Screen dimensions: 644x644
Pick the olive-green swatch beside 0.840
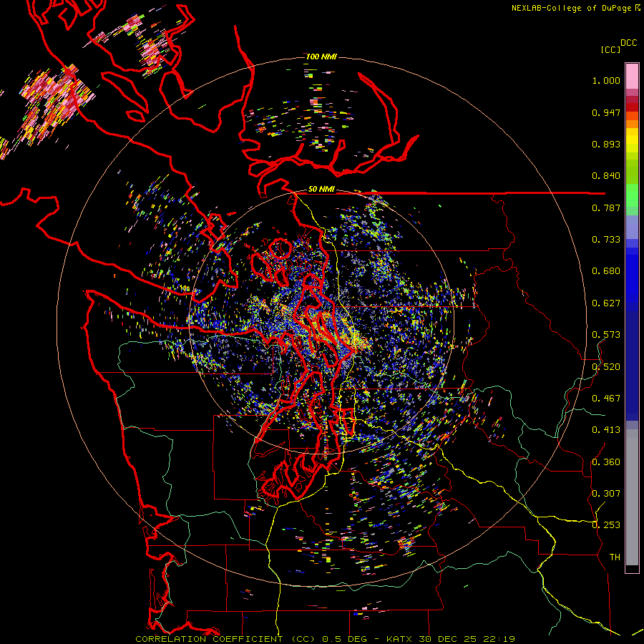(x=632, y=172)
